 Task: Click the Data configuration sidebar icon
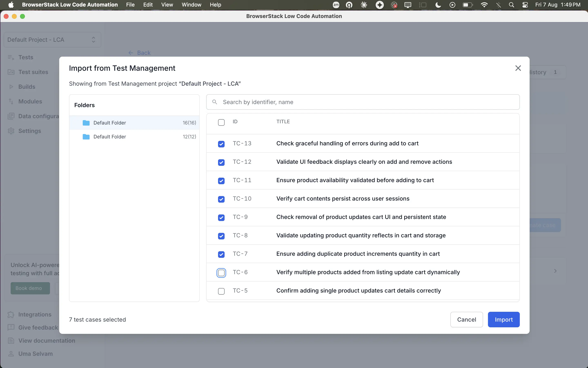pyautogui.click(x=11, y=116)
